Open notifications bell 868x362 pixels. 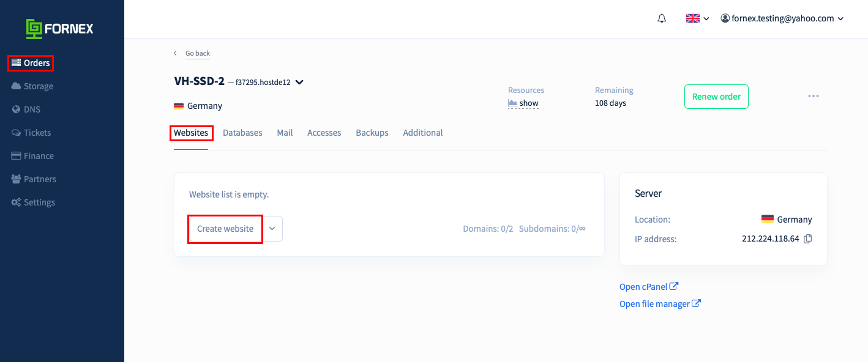662,18
